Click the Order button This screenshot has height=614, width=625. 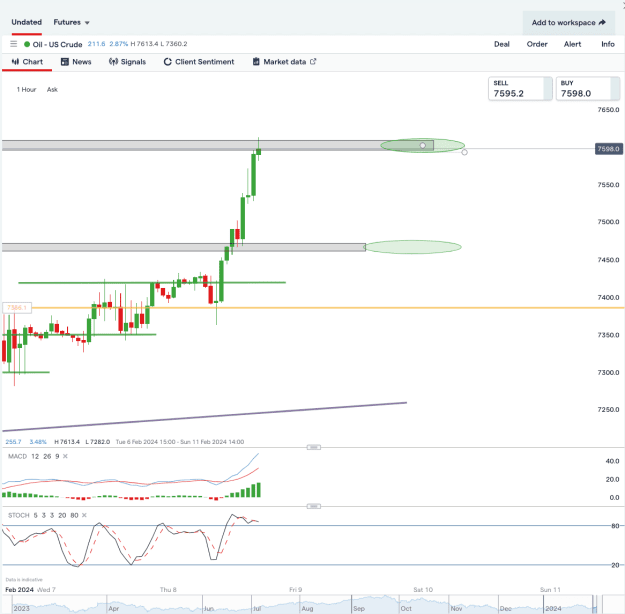(537, 44)
